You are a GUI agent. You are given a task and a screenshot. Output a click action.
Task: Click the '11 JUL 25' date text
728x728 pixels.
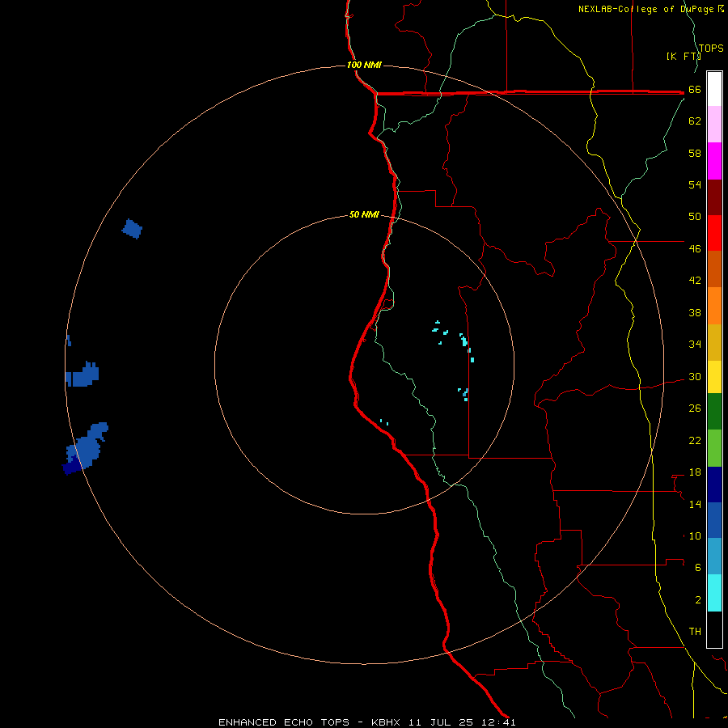click(441, 722)
